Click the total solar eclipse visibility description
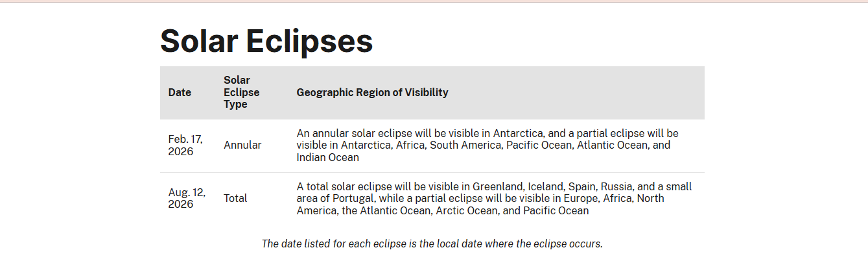 494,198
